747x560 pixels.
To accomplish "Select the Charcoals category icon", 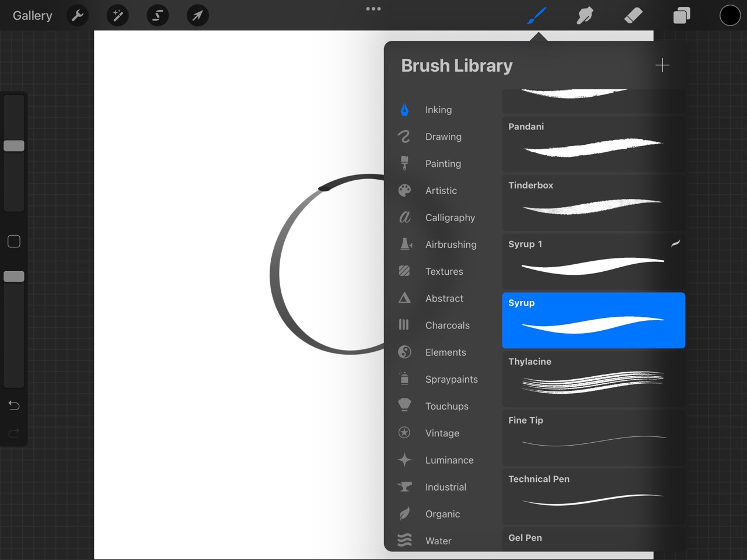I will [x=404, y=325].
